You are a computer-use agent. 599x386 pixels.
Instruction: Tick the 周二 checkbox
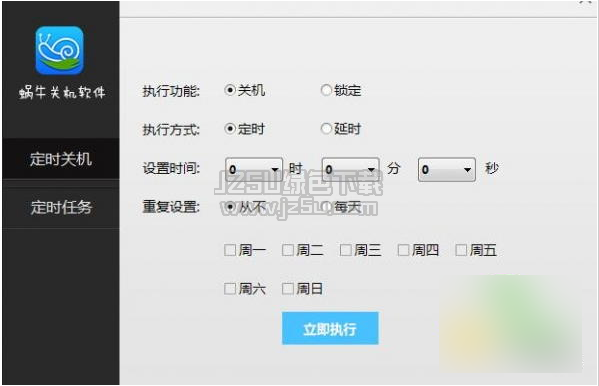point(288,250)
